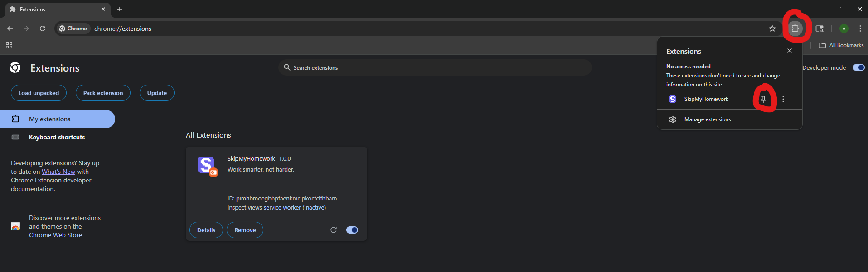
Task: Select My extensions in sidebar
Action: click(x=58, y=119)
